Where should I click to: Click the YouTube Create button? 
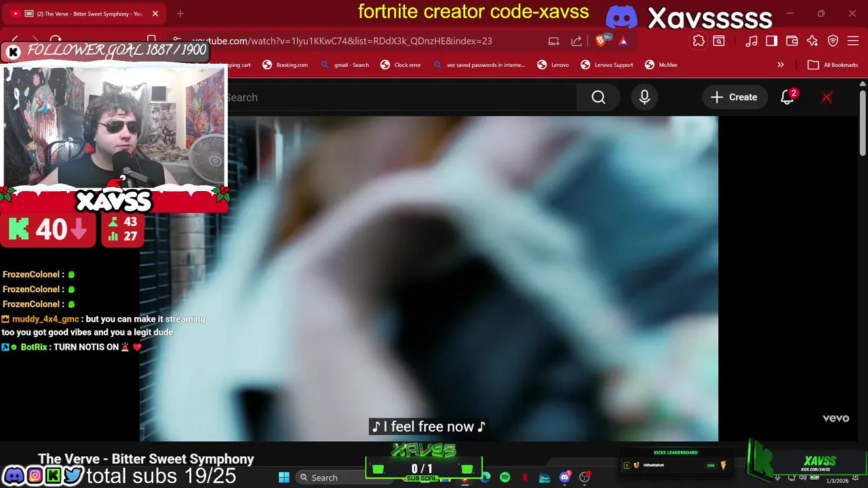734,98
